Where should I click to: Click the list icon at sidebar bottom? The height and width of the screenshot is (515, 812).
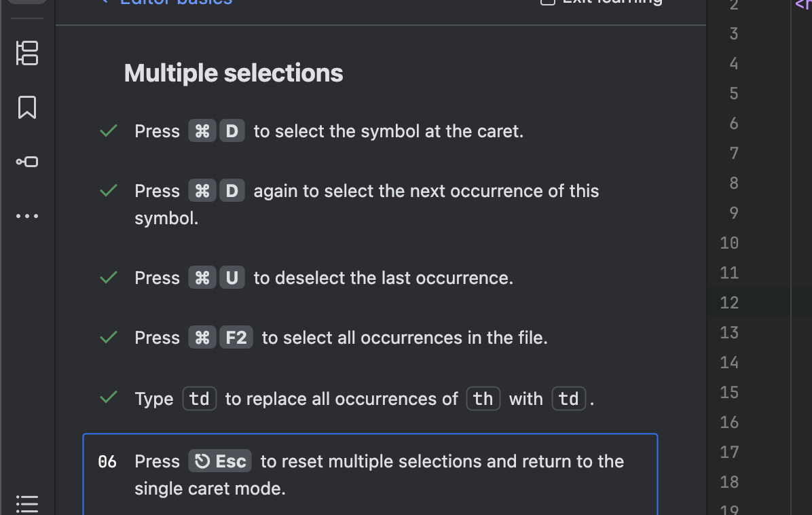27,504
